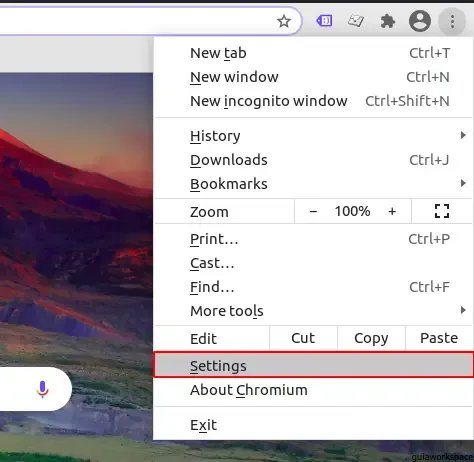This screenshot has height=462, width=474.
Task: Open the blue tag extension icon
Action: tap(324, 21)
